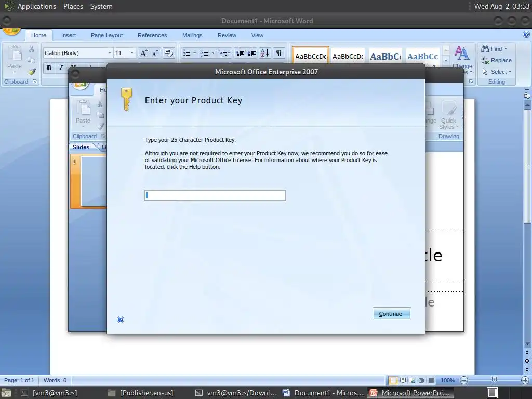Screen dimensions: 532x399
Task: Click the Office button in Word
Action: (11, 31)
